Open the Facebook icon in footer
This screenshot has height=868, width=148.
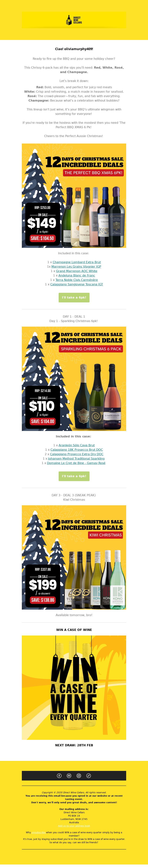(x=59, y=775)
